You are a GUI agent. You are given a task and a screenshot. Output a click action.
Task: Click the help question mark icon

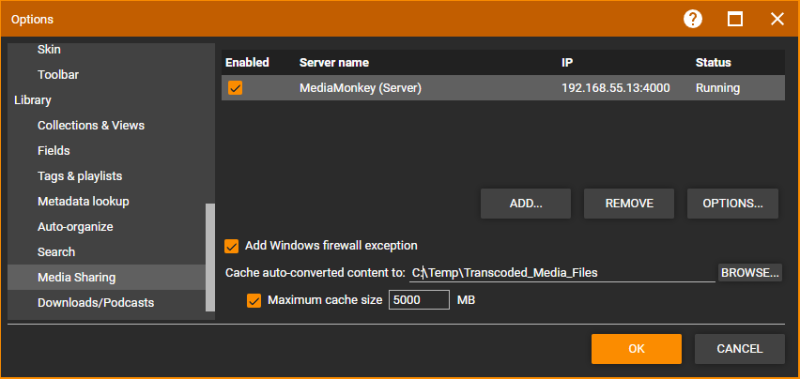coord(693,19)
